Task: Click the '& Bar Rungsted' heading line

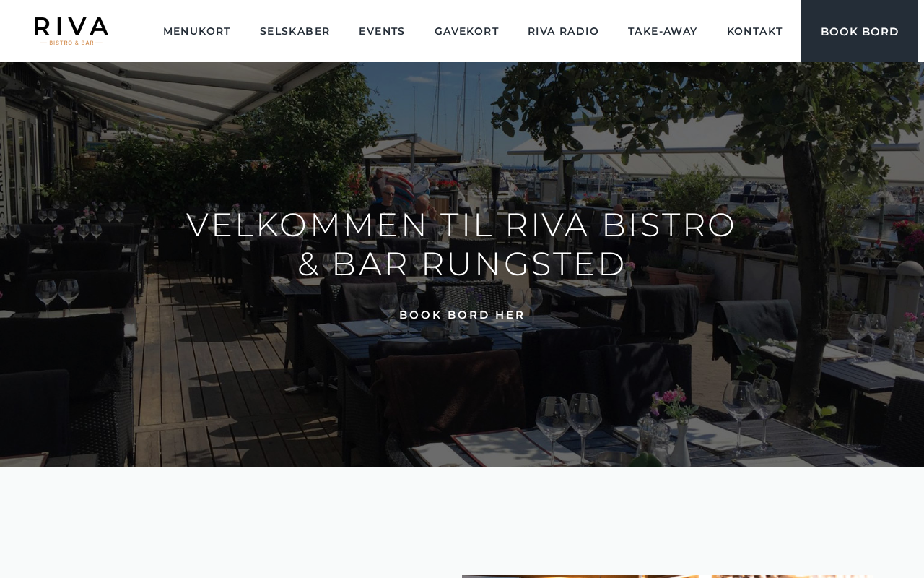Action: (x=462, y=264)
